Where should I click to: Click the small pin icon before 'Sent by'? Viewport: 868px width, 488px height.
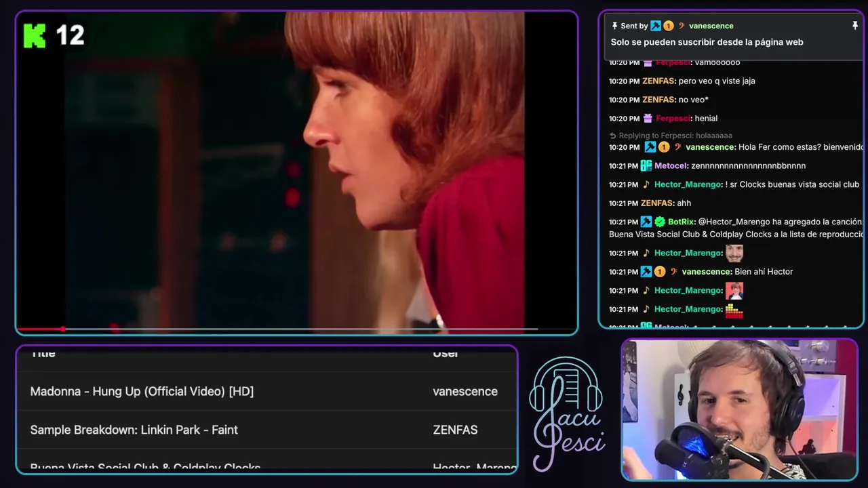[x=614, y=26]
